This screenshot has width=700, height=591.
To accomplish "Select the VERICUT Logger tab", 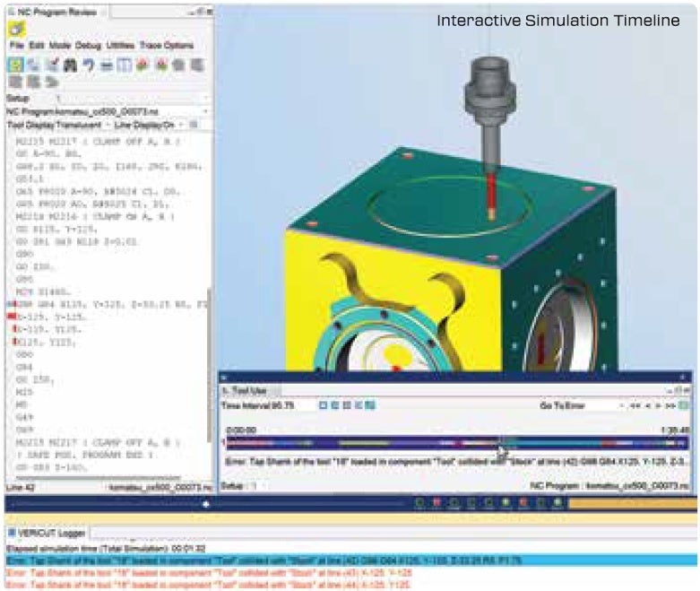I will [x=48, y=533].
